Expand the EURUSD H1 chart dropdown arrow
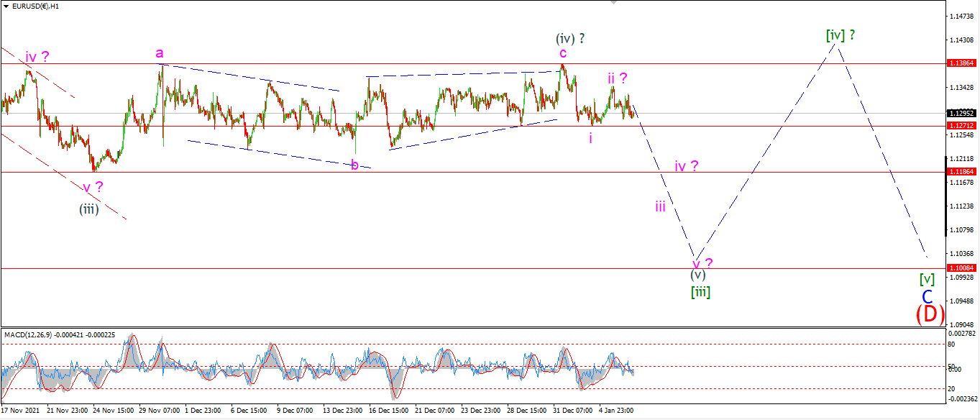 coord(6,6)
